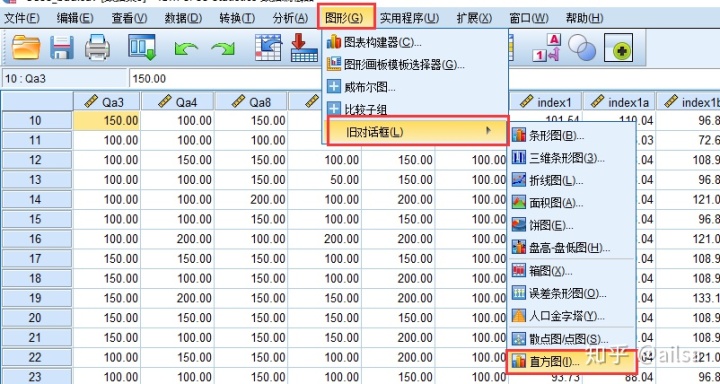Select the index1 column header
The image size is (720, 384).
click(x=546, y=102)
